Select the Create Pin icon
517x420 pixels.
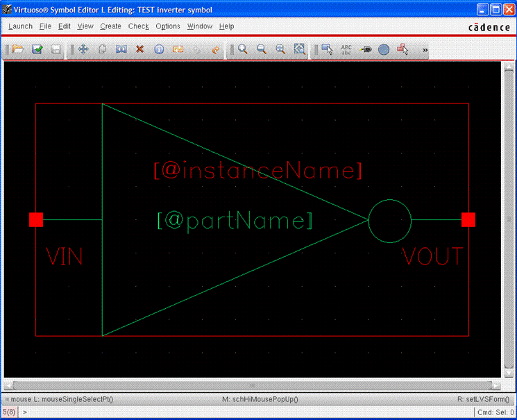[365, 50]
